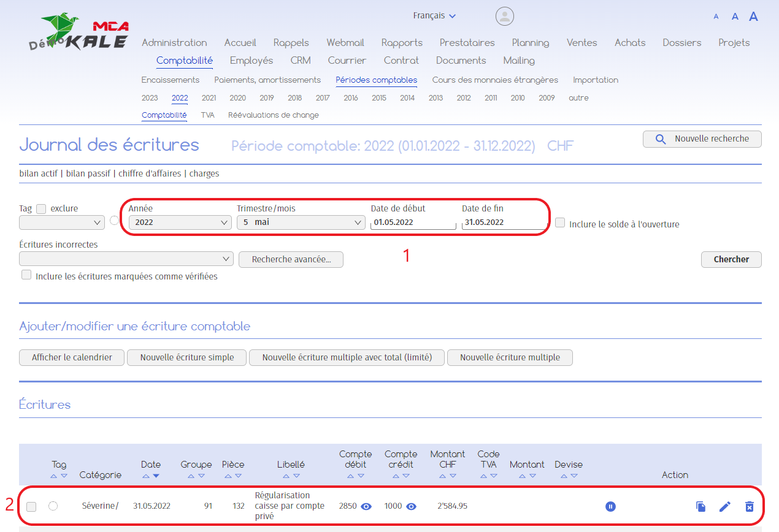Click the Chercher button
This screenshot has height=532, width=779.
[731, 259]
